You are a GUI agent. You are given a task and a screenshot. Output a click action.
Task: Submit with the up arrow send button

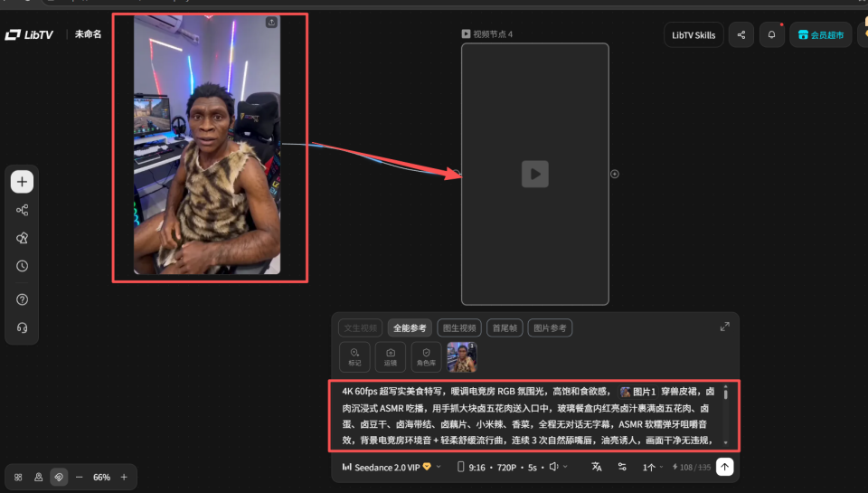click(724, 467)
